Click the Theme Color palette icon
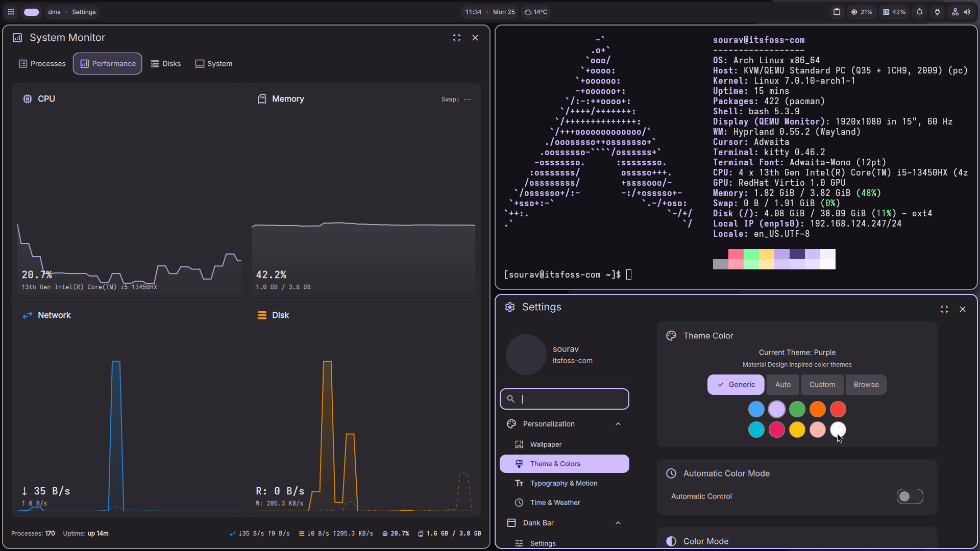The height and width of the screenshot is (551, 980). click(671, 336)
